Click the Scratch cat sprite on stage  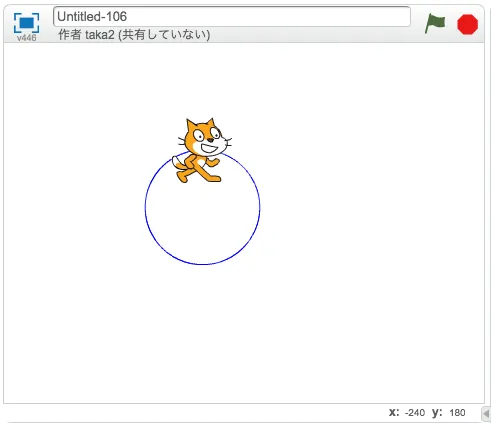202,150
